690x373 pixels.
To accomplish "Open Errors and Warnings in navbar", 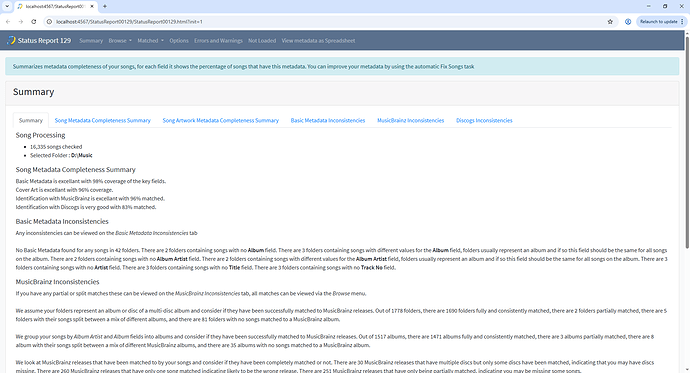I will [218, 40].
